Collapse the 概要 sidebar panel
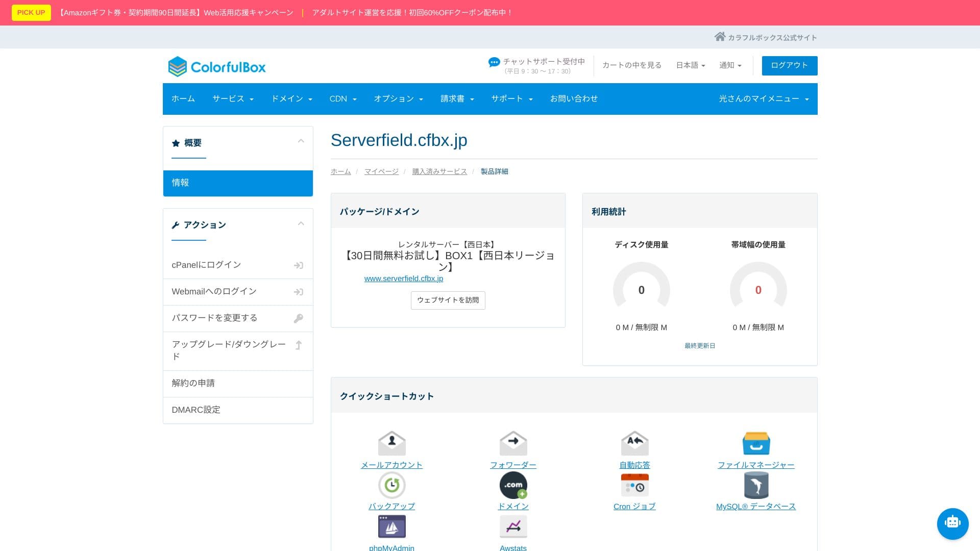This screenshot has width=980, height=551. coord(301,141)
